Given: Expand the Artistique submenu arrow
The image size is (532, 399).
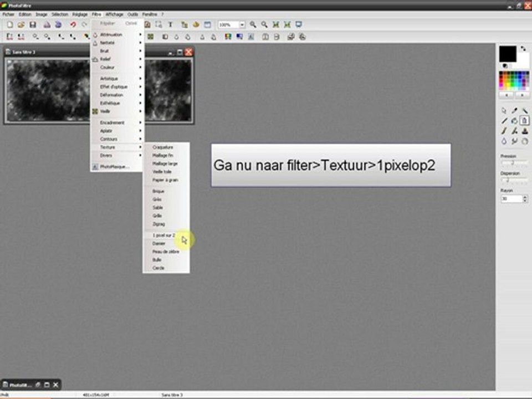Looking at the screenshot, I should (x=140, y=78).
